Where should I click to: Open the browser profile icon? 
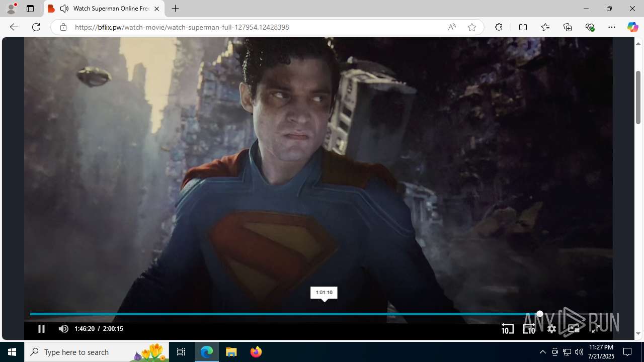(x=11, y=9)
